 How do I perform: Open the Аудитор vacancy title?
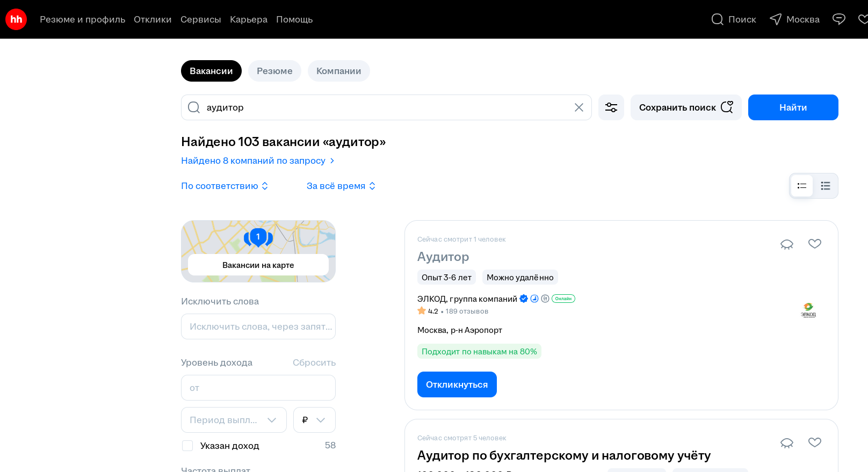[x=443, y=257]
